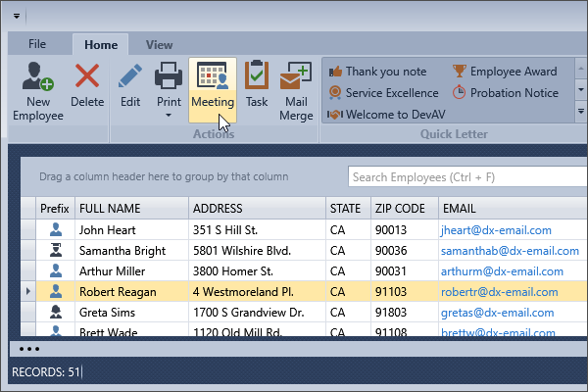588x392 pixels.
Task: Open samanthab@dx-email.com email link
Action: click(510, 251)
